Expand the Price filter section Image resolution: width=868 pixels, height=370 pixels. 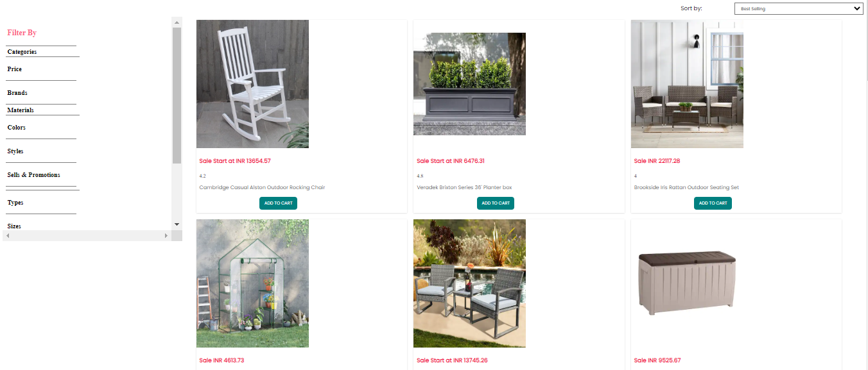pyautogui.click(x=15, y=69)
